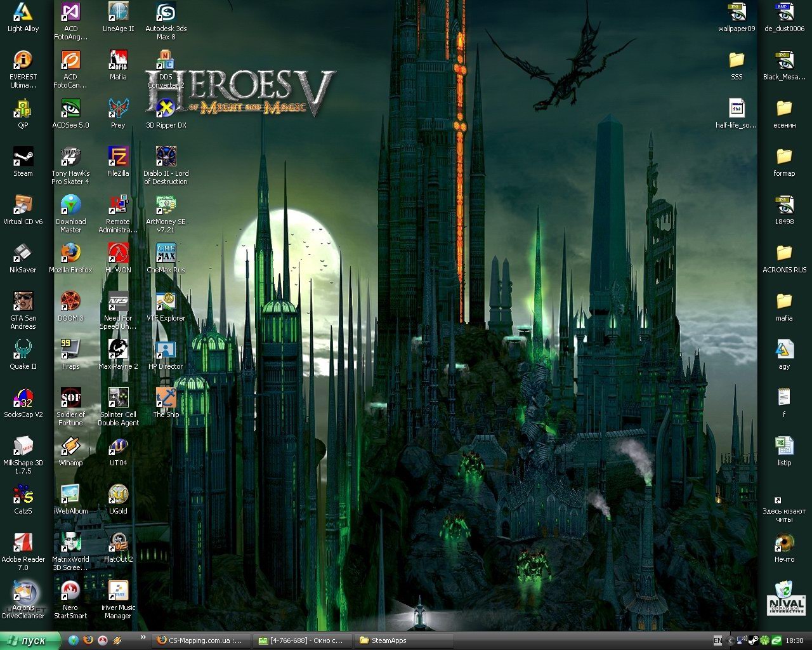Select ACD FotoCanvas desktop icon
This screenshot has width=812, height=650.
pos(70,61)
